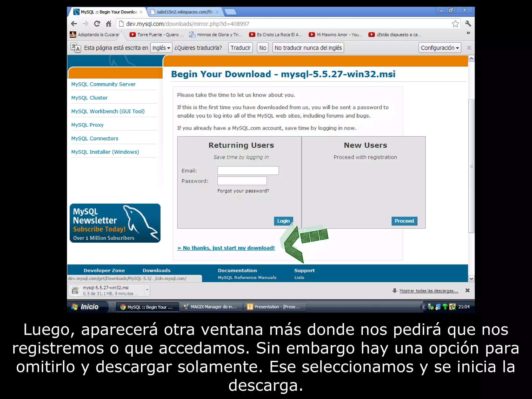Open ¿Estás dispuesto a ca bookmark

click(395, 35)
